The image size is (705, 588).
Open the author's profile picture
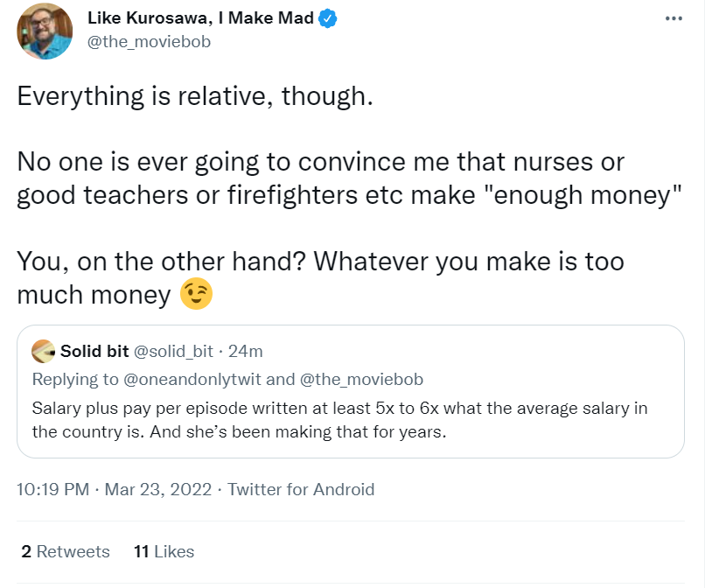pos(45,31)
